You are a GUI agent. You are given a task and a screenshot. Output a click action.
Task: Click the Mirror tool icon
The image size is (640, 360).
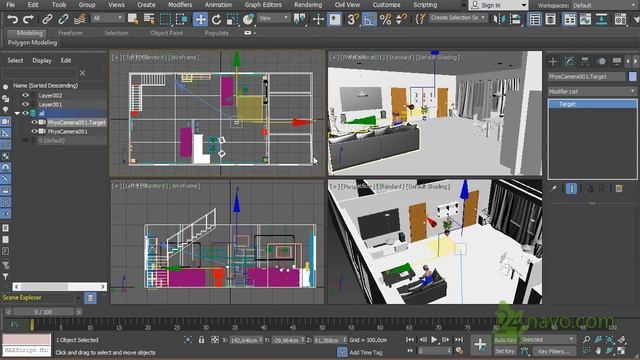(499, 19)
